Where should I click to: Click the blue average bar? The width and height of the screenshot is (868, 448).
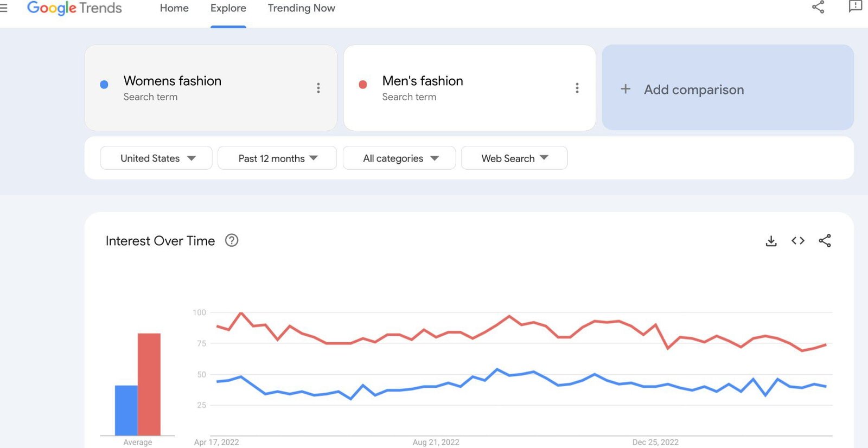[x=126, y=410]
